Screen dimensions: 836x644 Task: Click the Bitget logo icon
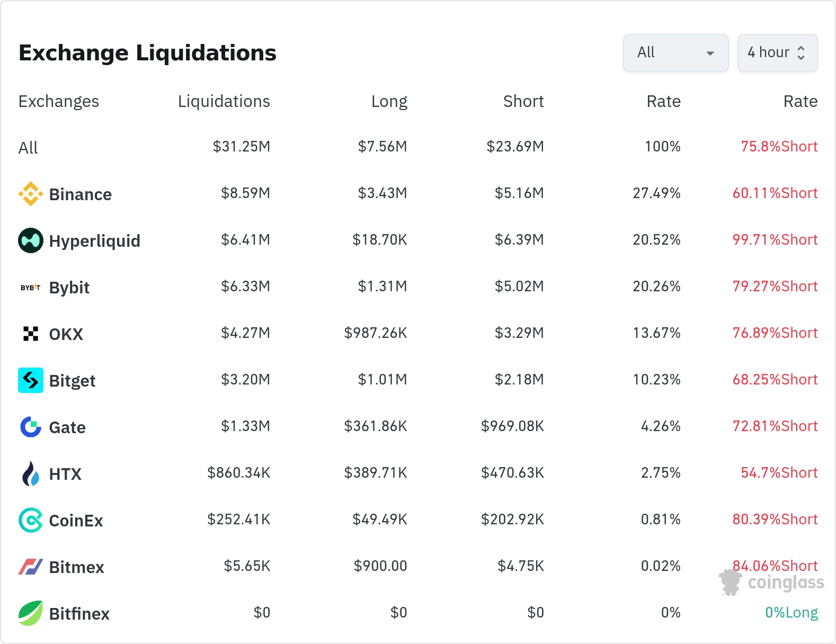[x=31, y=380]
